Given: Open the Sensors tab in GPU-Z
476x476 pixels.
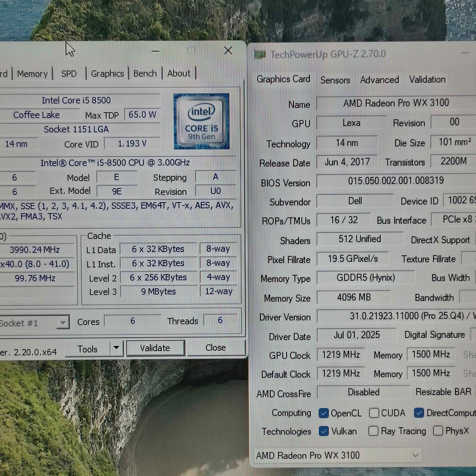Looking at the screenshot, I should click(x=335, y=80).
